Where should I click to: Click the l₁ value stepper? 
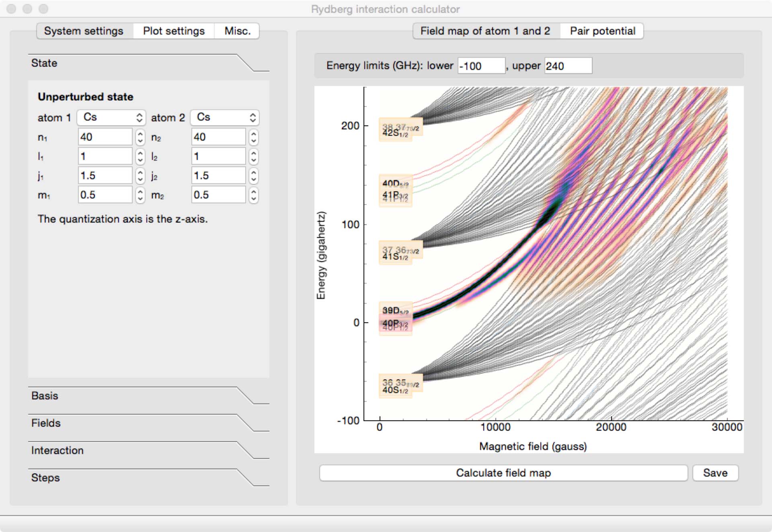140,156
